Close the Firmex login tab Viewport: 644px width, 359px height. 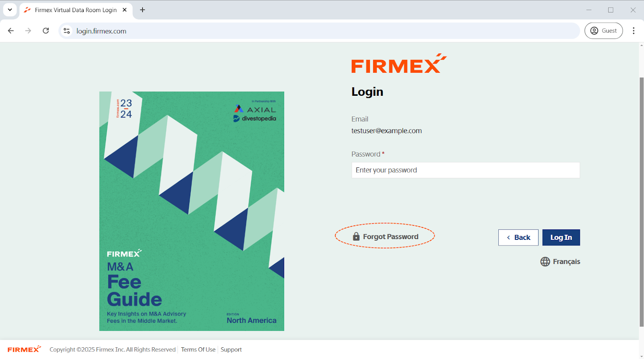click(x=125, y=10)
